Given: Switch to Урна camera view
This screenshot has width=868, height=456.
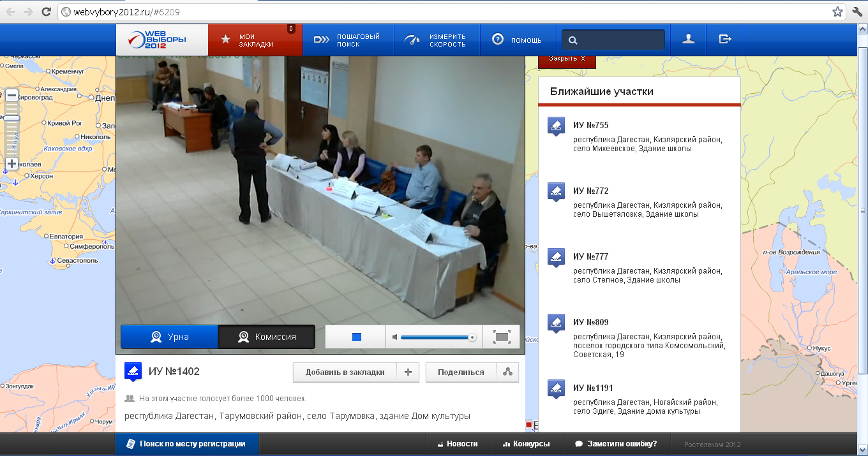Looking at the screenshot, I should click(169, 337).
